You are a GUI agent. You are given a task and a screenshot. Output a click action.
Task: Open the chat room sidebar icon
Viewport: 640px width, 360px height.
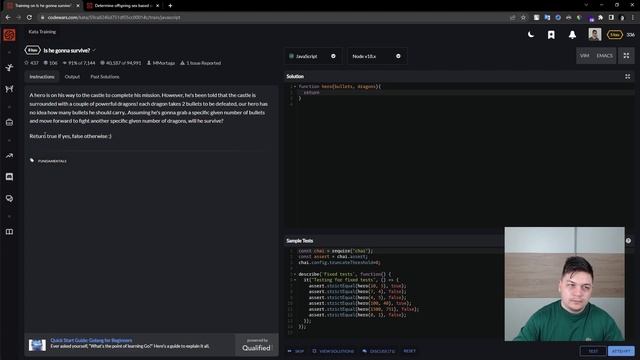(9, 177)
